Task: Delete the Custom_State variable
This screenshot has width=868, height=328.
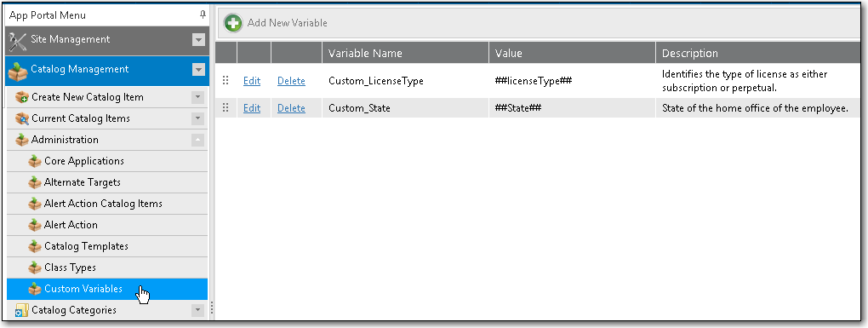Action: pyautogui.click(x=291, y=108)
